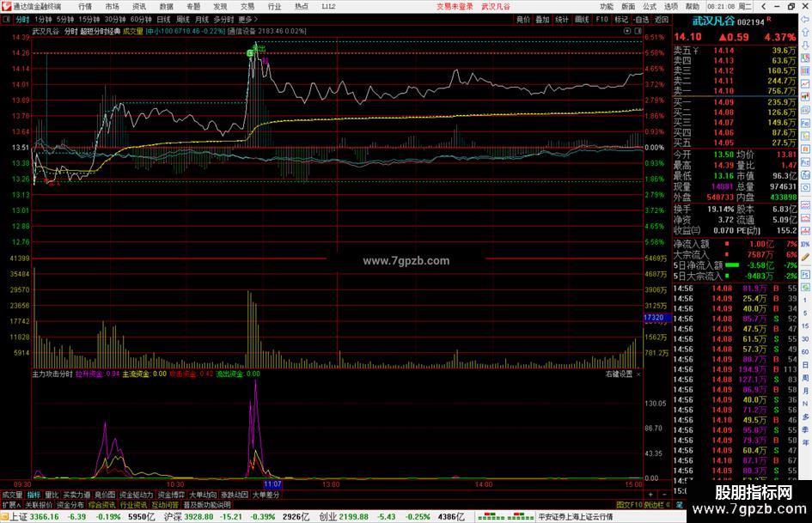The width and height of the screenshot is (812, 523).
Task: Switch to the 5分钟 period tab
Action: [65, 20]
